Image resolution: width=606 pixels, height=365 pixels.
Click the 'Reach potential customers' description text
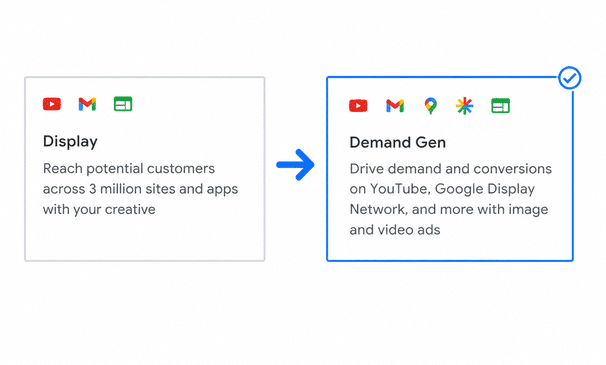(x=140, y=189)
